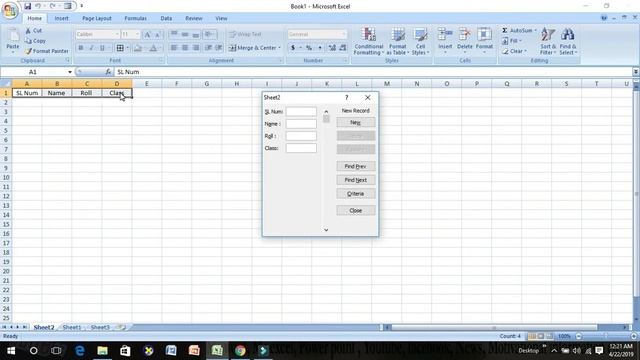This screenshot has width=640, height=360.
Task: Open the Borders dropdown
Action: pyautogui.click(x=127, y=48)
